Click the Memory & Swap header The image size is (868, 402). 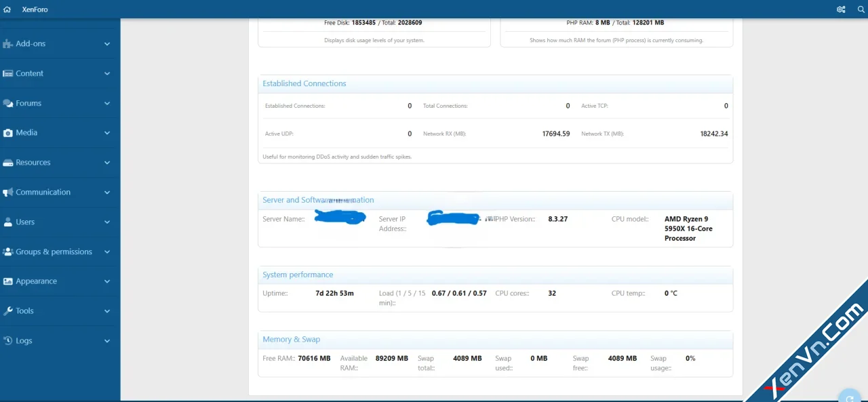point(292,339)
